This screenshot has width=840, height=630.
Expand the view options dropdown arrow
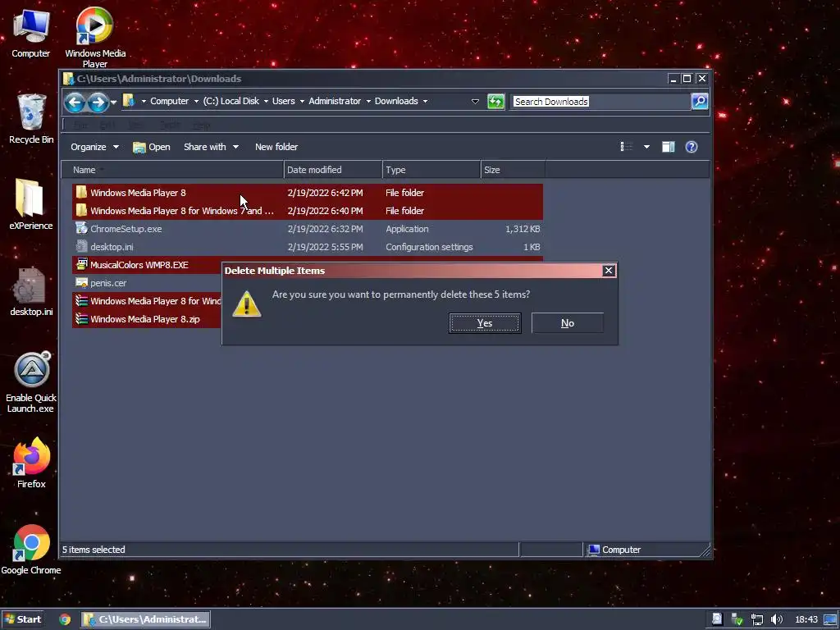646,147
